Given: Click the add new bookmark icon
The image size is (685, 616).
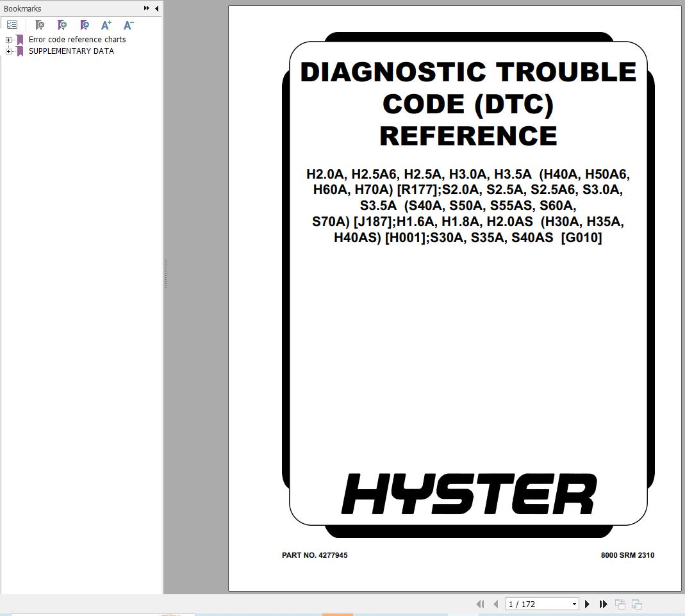Looking at the screenshot, I should click(x=62, y=25).
